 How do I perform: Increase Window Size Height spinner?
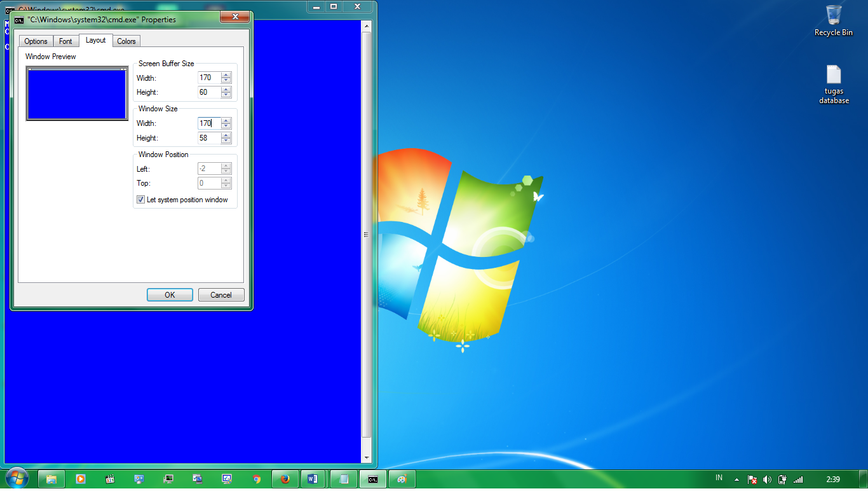coord(226,135)
